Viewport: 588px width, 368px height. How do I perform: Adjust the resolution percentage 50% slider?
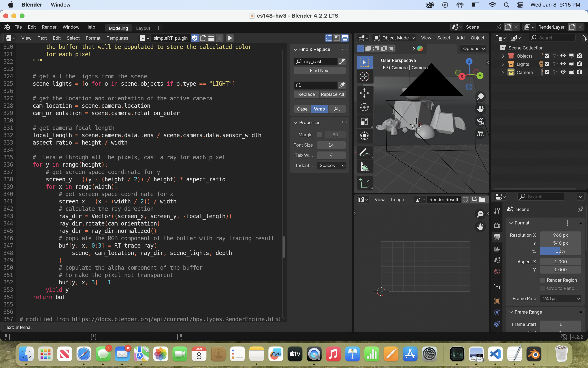pos(561,251)
